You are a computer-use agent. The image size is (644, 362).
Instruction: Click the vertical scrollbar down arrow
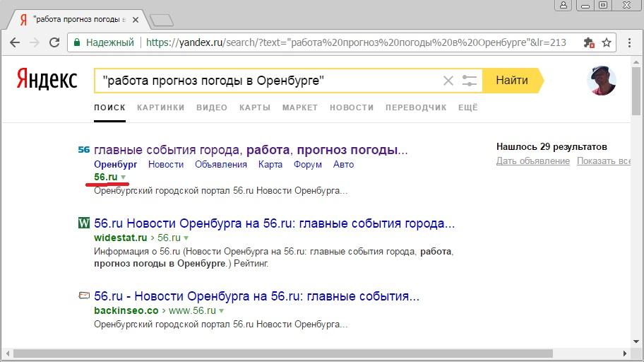pyautogui.click(x=636, y=341)
